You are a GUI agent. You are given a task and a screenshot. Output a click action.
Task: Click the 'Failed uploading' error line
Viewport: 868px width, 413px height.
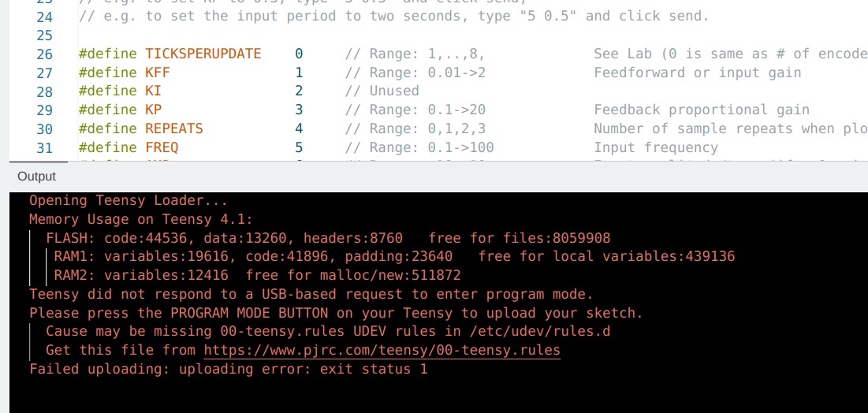pyautogui.click(x=228, y=369)
